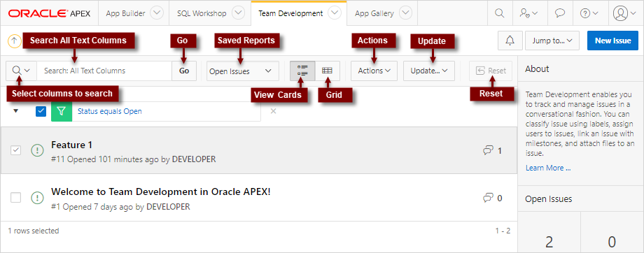
Task: Open the Learn More link
Action: [548, 168]
